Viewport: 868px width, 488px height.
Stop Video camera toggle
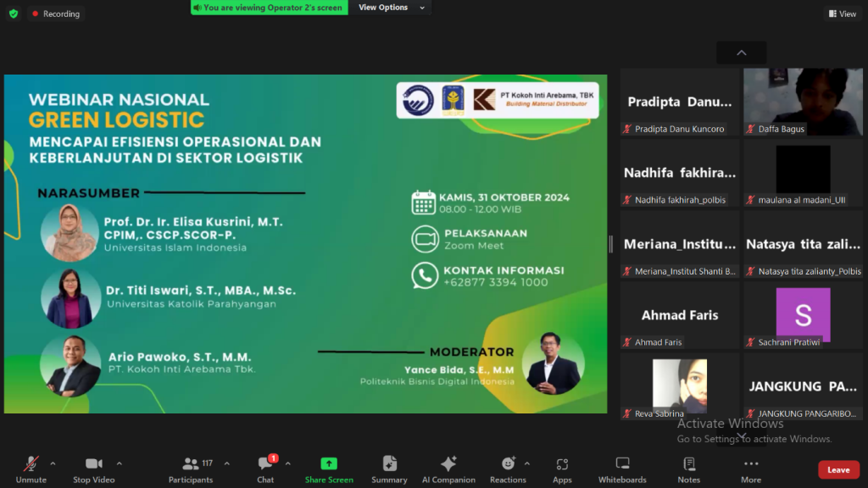coord(93,464)
